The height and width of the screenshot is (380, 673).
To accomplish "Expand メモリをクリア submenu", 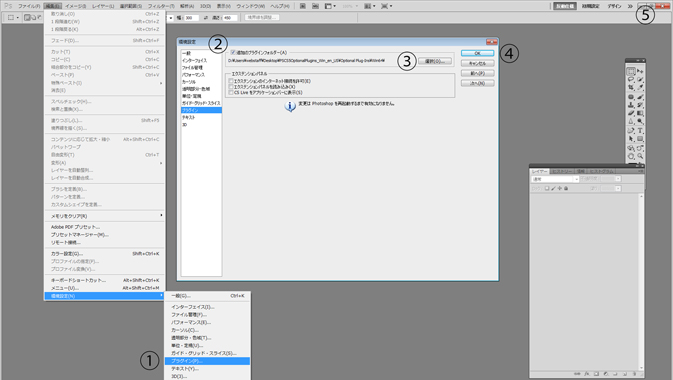I will click(x=105, y=216).
